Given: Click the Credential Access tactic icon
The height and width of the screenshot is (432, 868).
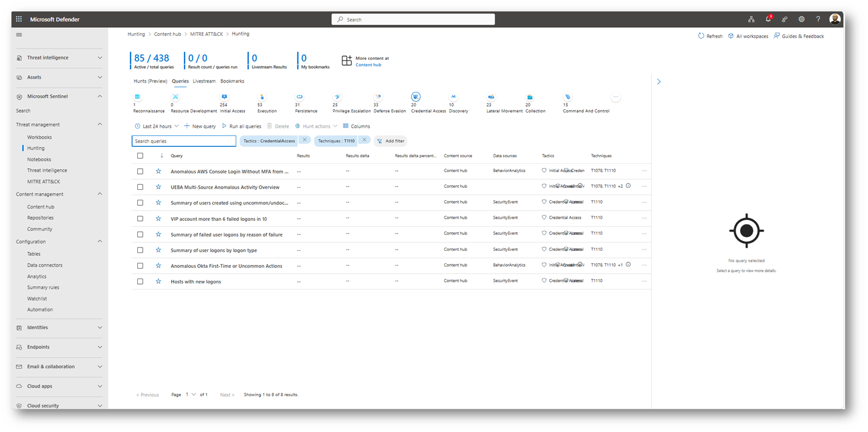Looking at the screenshot, I should [415, 97].
